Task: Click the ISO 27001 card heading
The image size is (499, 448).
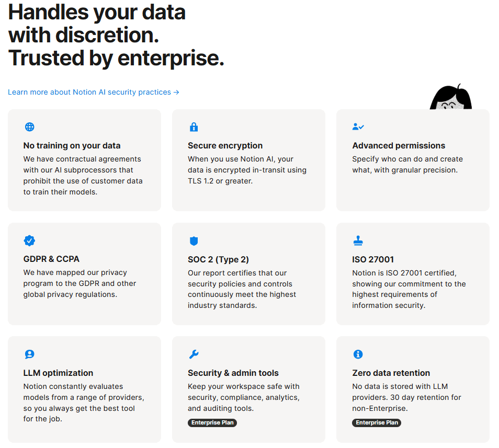Action: 373,259
